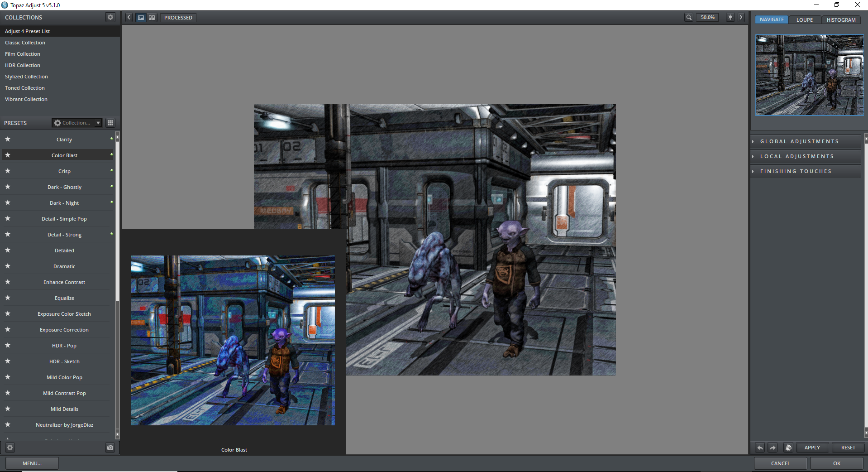Click the camera snapshot icon

coord(110,448)
